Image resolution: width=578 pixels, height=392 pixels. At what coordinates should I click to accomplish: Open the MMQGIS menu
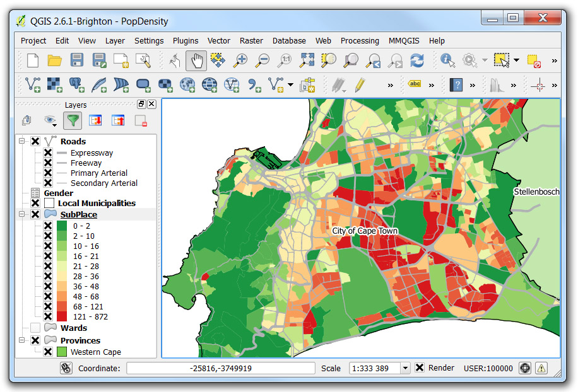[x=404, y=41]
